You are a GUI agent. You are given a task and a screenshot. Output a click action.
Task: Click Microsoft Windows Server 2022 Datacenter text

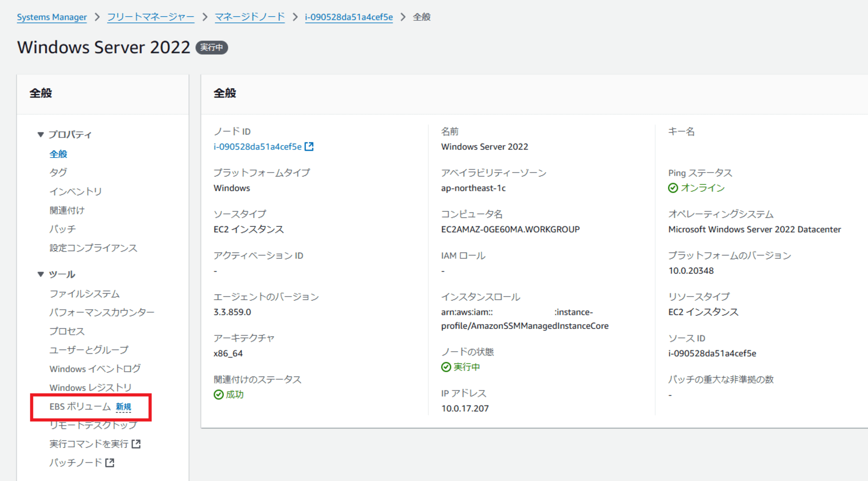point(755,229)
